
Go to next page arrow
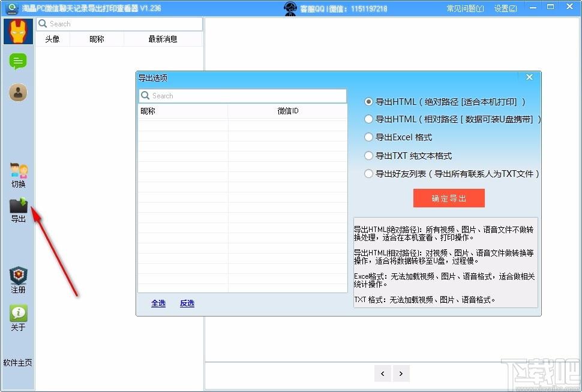(401, 373)
